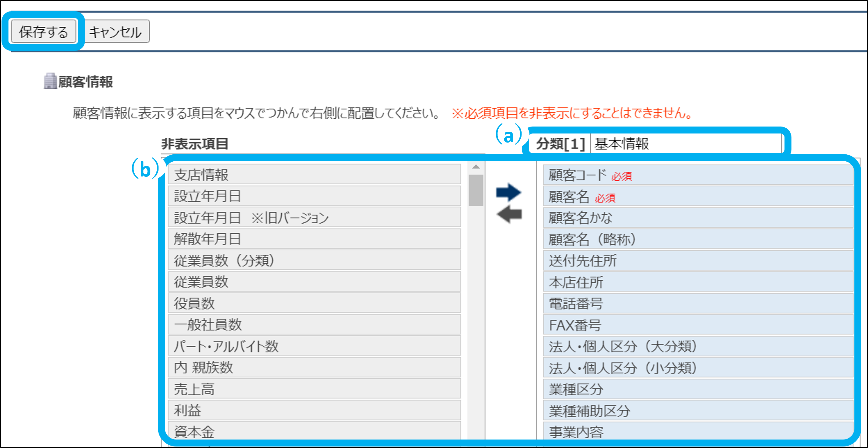
Task: Click the right arrow move icon
Action: pyautogui.click(x=509, y=193)
